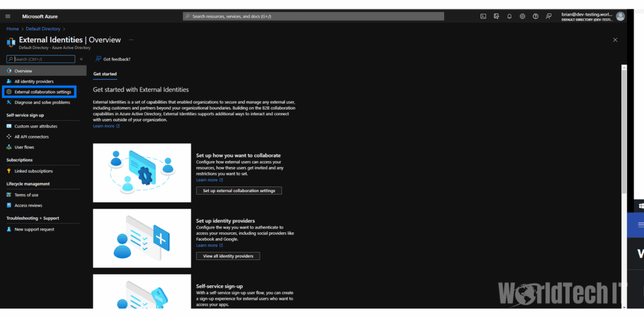
Task: Click the user account avatar
Action: (x=620, y=16)
